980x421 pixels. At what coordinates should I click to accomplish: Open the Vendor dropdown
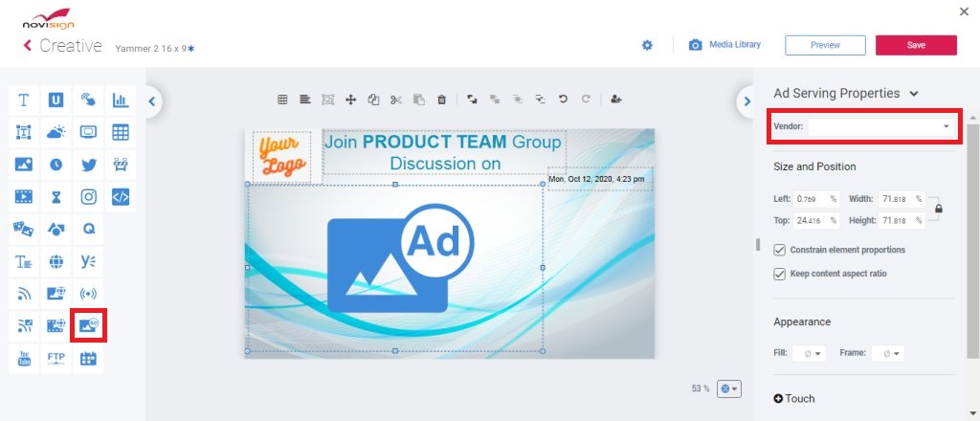[881, 127]
